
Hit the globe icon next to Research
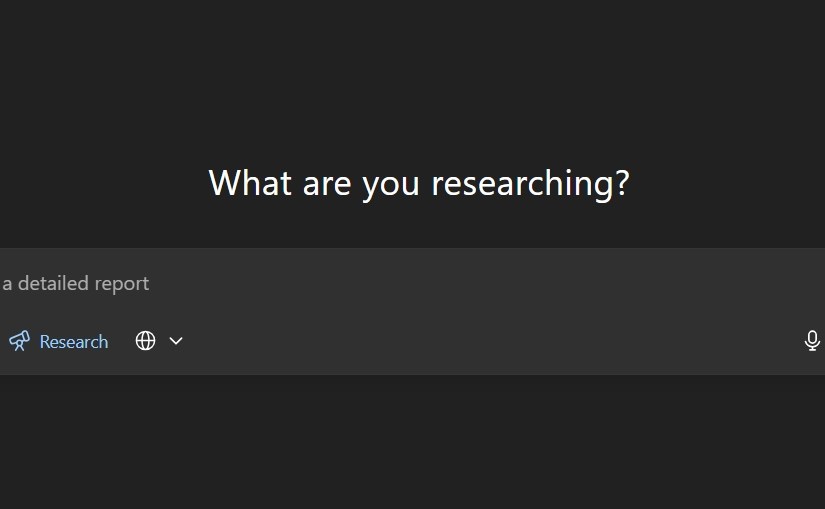click(146, 341)
